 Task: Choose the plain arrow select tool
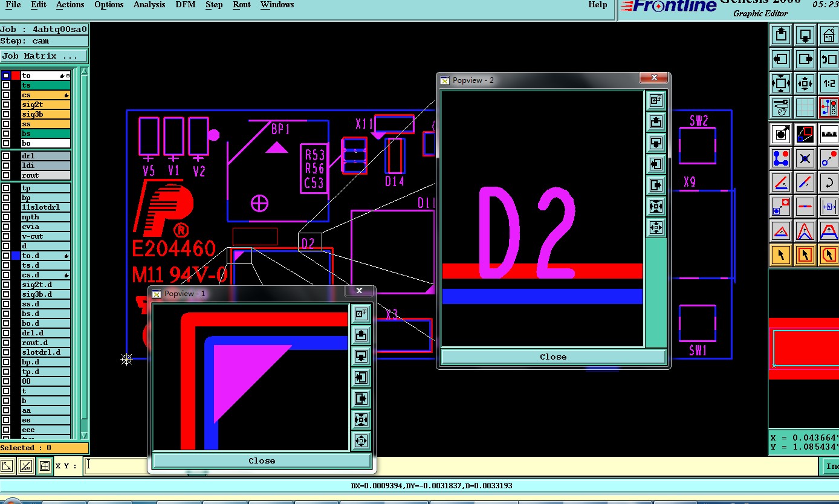click(781, 255)
